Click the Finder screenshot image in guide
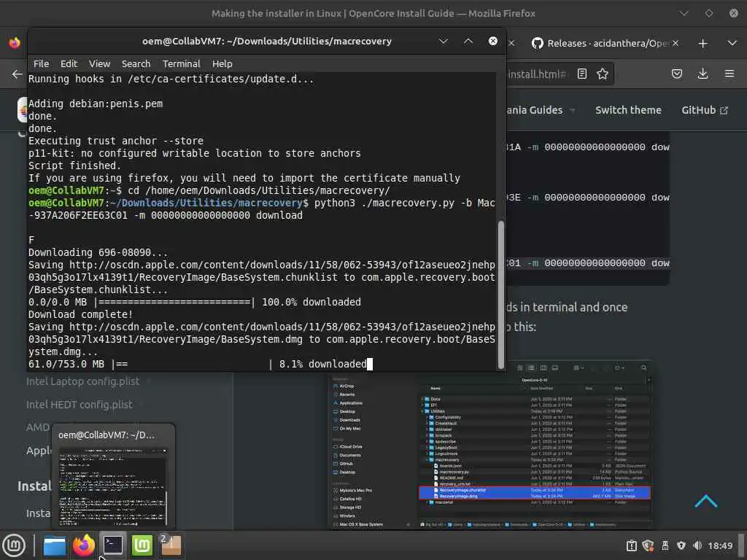The image size is (747, 560). [x=490, y=446]
